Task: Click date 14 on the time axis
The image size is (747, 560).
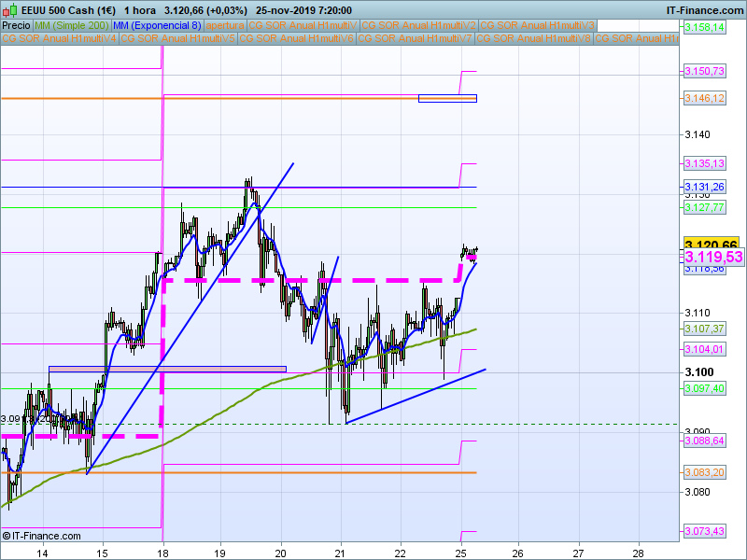Action: pos(42,553)
